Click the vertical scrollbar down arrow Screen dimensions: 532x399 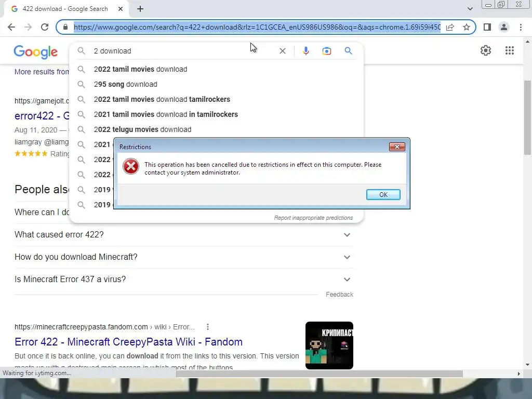[x=527, y=365]
